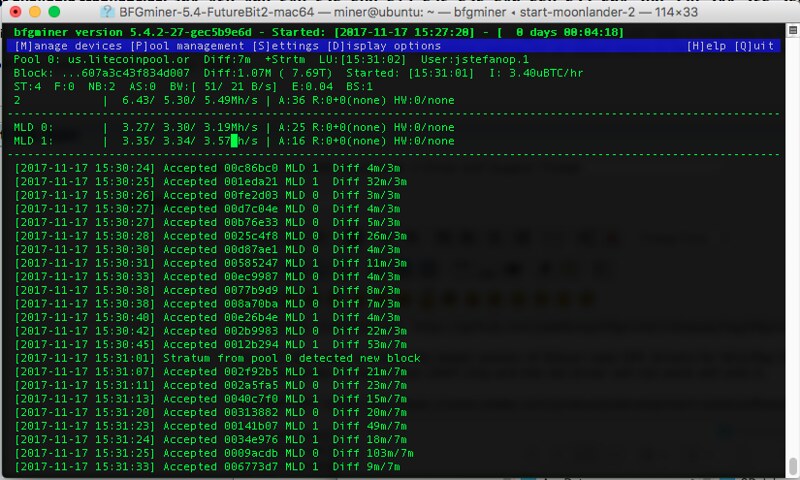Click the User:jstefanop.1 text

[474, 59]
